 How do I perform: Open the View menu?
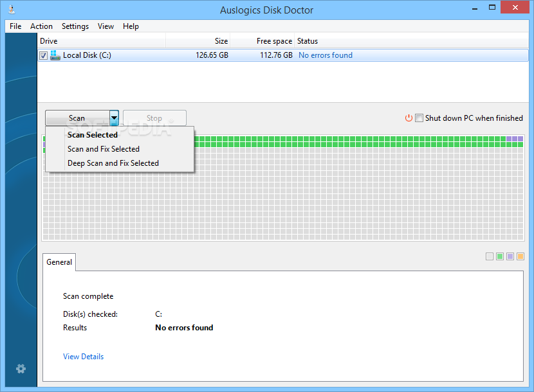click(x=106, y=26)
